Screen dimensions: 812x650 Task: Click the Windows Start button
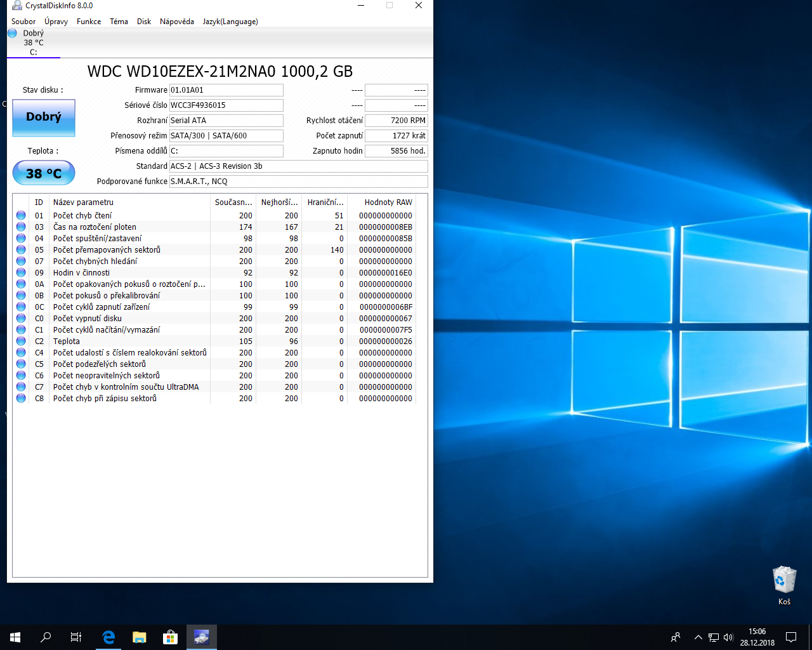click(x=15, y=637)
